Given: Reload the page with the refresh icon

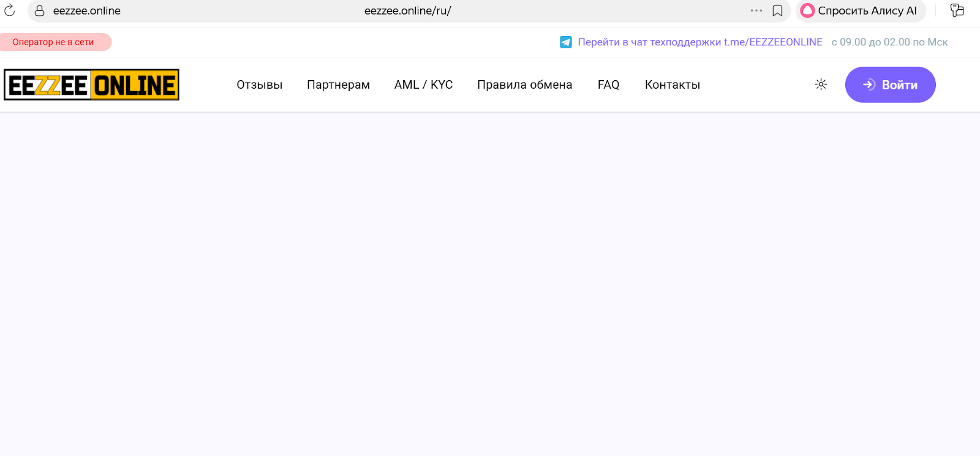Looking at the screenshot, I should point(9,10).
